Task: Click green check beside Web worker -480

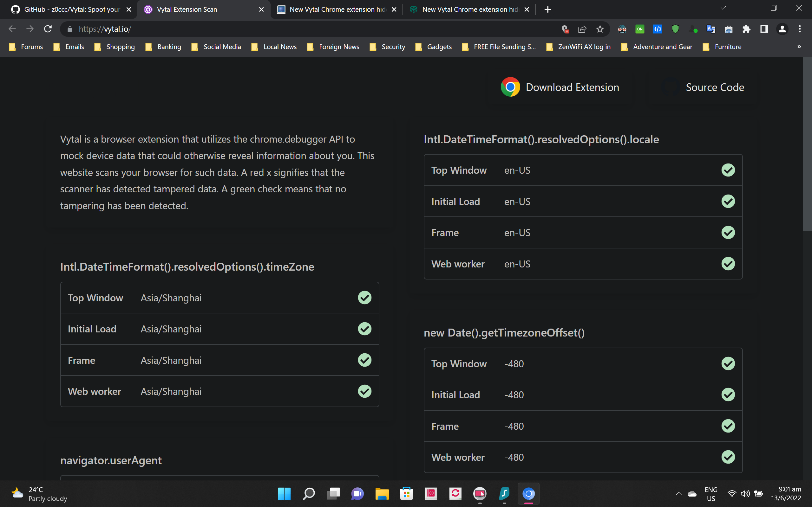Action: click(x=728, y=457)
